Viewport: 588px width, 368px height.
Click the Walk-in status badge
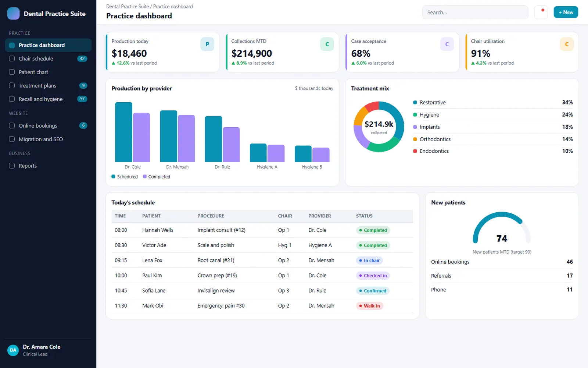(x=369, y=306)
